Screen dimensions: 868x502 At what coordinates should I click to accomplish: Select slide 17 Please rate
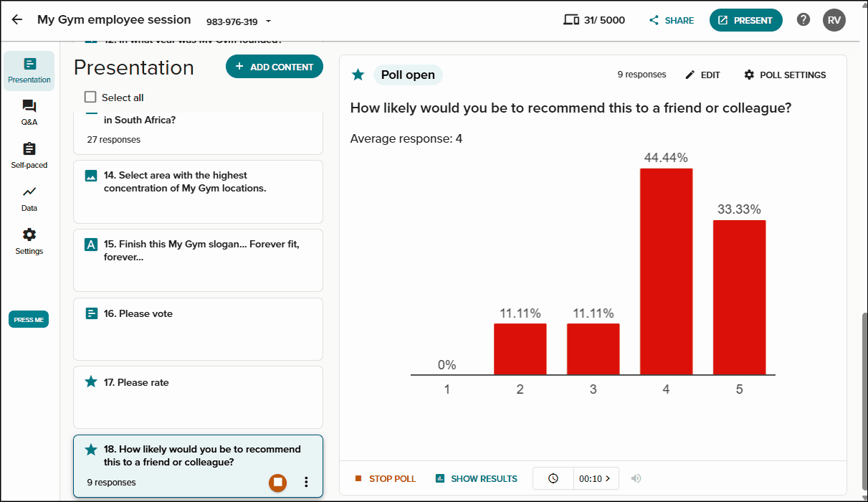click(198, 398)
